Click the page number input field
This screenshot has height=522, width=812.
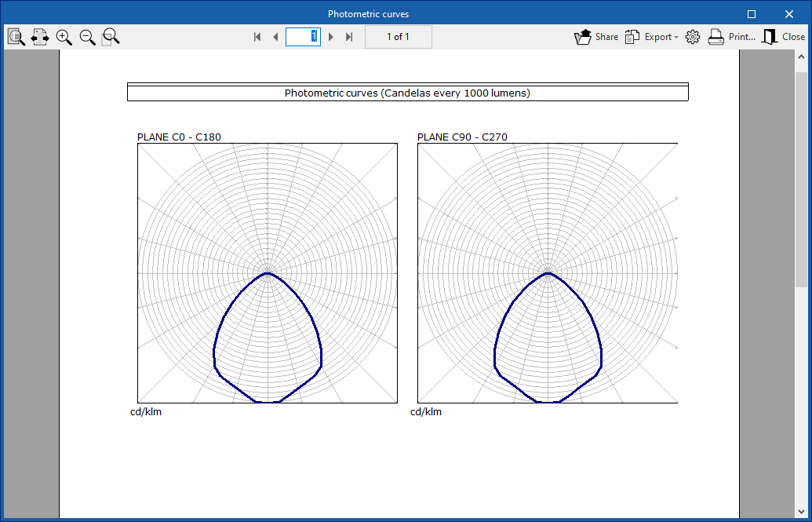(x=302, y=37)
